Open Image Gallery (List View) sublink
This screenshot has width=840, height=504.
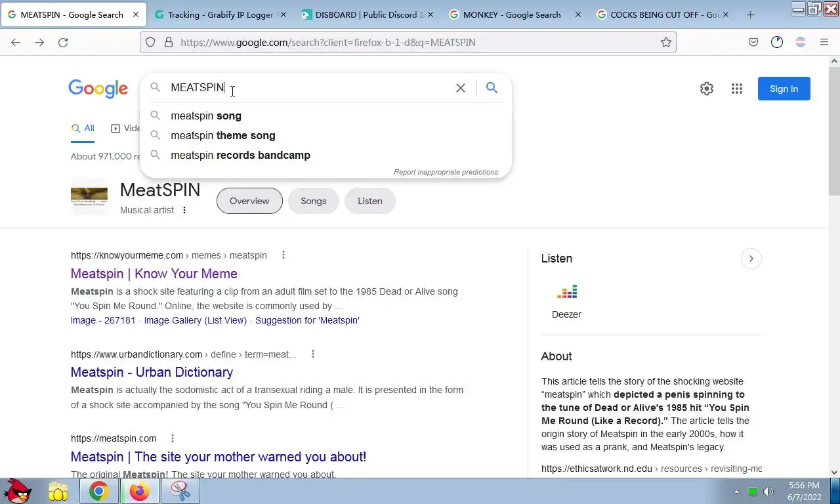[196, 320]
